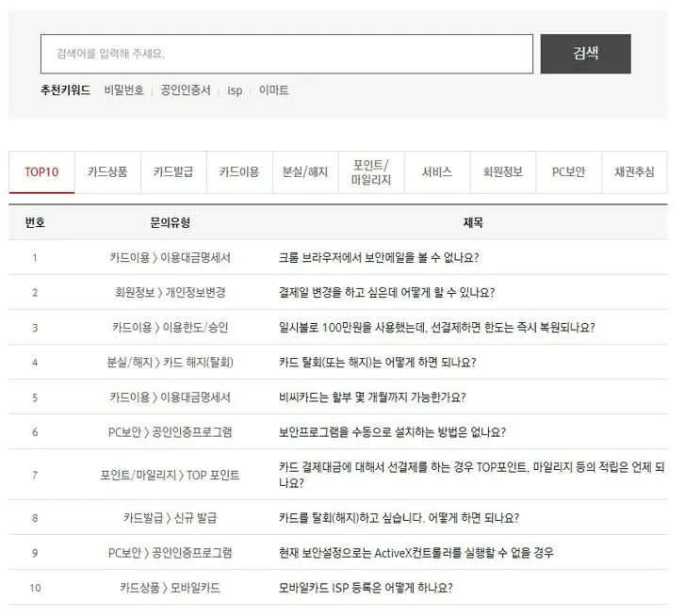
Task: Click category 카드상품 > 모바일카드
Action: tap(171, 588)
